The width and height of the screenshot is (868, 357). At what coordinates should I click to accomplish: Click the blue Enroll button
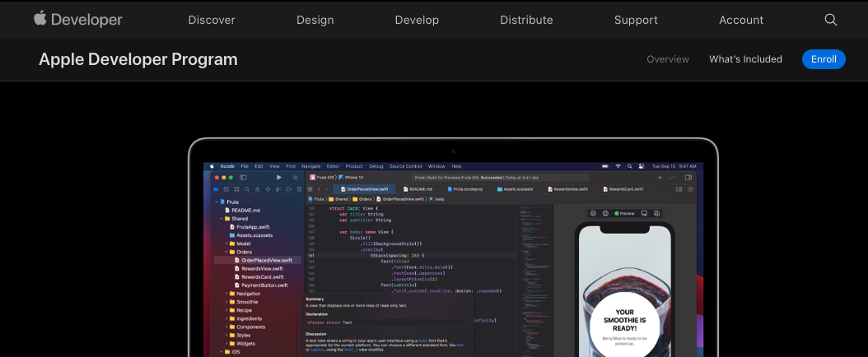824,59
